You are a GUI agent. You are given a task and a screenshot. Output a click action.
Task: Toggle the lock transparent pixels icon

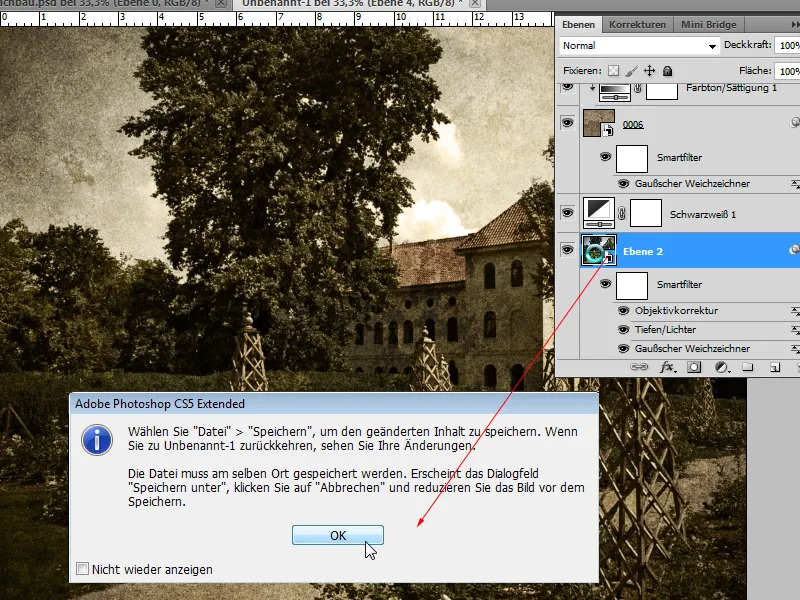pyautogui.click(x=613, y=71)
